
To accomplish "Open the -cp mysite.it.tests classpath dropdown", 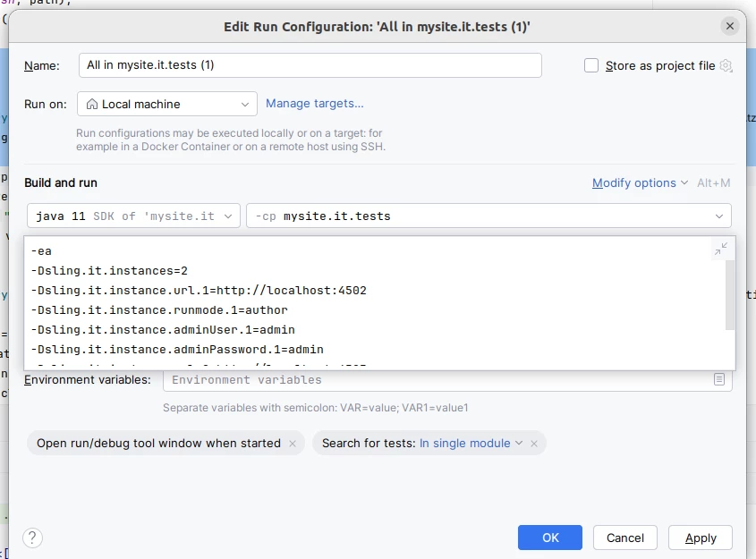I will point(488,216).
